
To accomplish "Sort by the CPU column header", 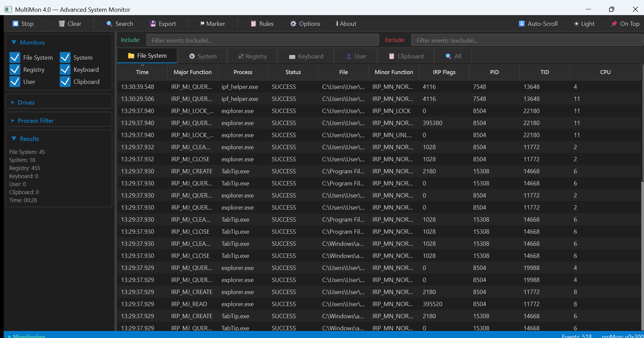I will coord(605,72).
